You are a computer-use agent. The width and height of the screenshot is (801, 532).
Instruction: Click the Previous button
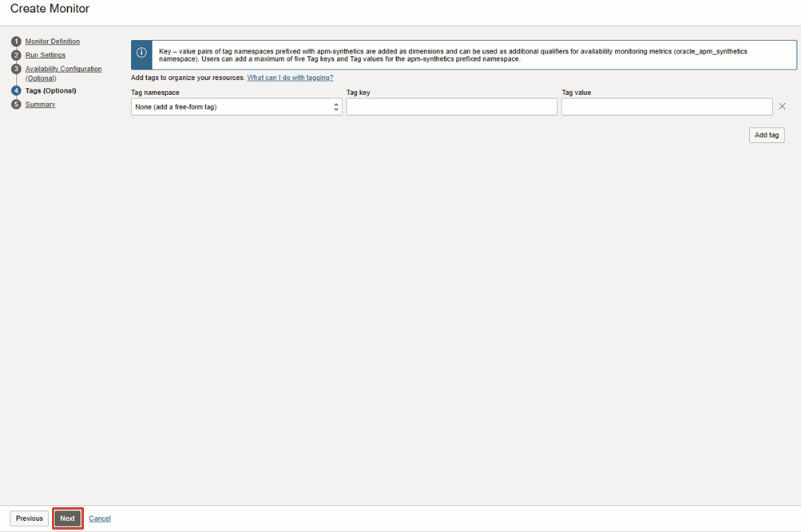(x=30, y=518)
